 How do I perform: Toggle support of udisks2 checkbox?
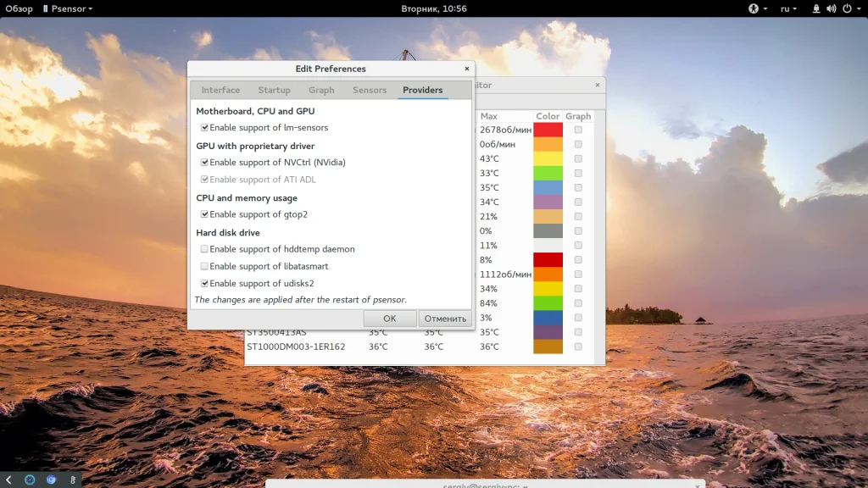pyautogui.click(x=204, y=284)
